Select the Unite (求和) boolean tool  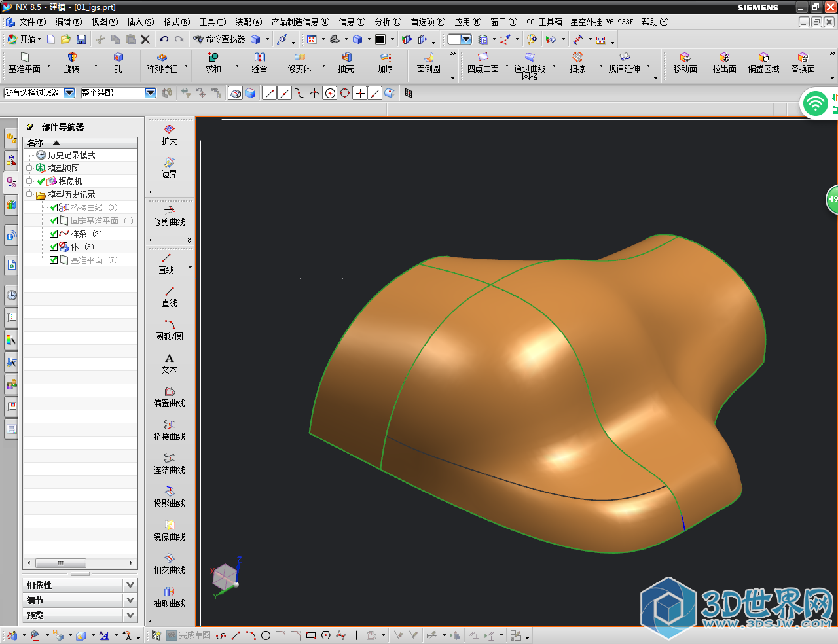tap(213, 63)
